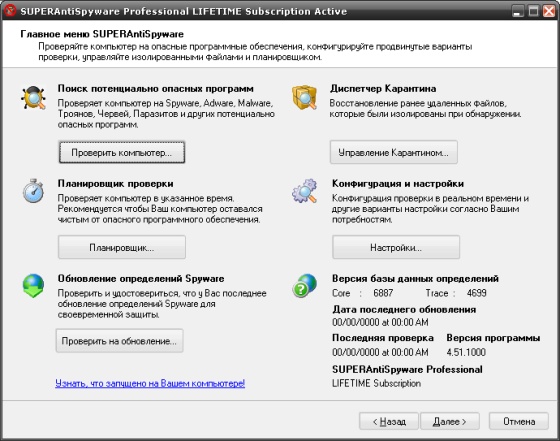
Task: Open the Планировщик button
Action: tap(122, 247)
